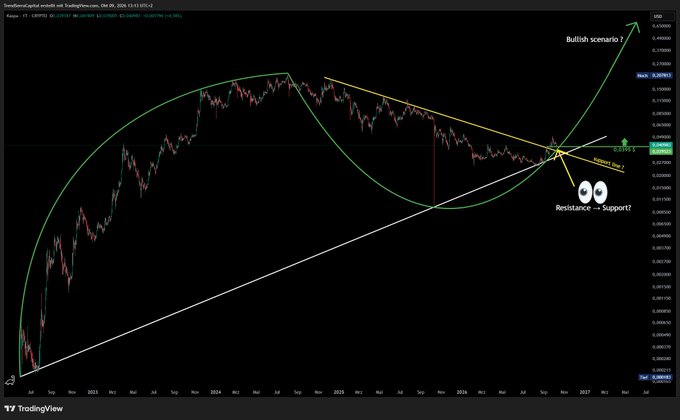Select the 'Resistance → Support?' text annotation
Viewport: 680px width, 420px height.
tap(593, 208)
